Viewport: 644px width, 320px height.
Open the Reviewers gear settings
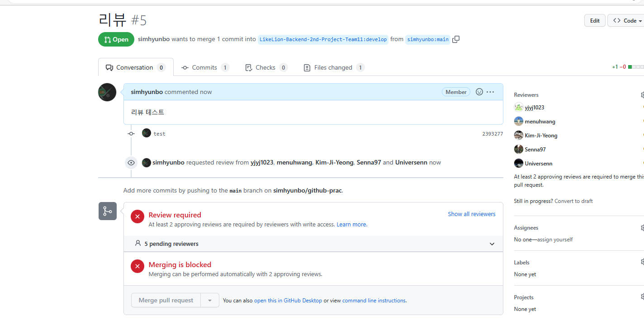click(642, 95)
